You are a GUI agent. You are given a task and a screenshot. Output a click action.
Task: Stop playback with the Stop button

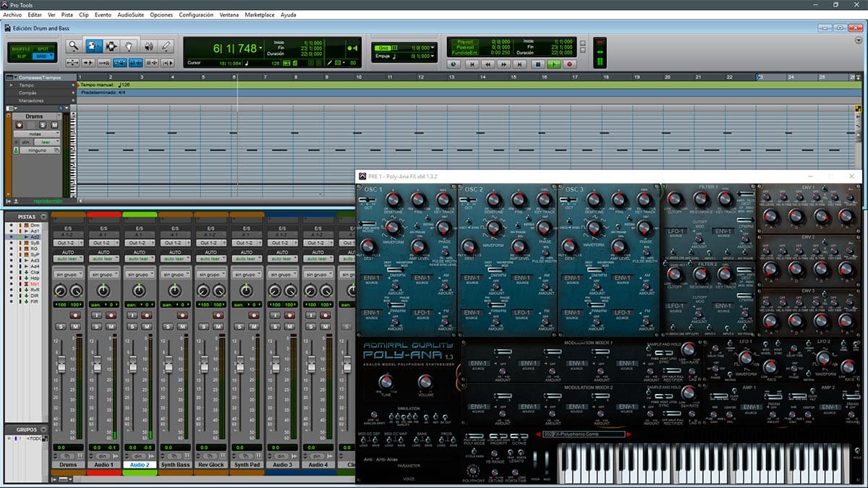537,64
